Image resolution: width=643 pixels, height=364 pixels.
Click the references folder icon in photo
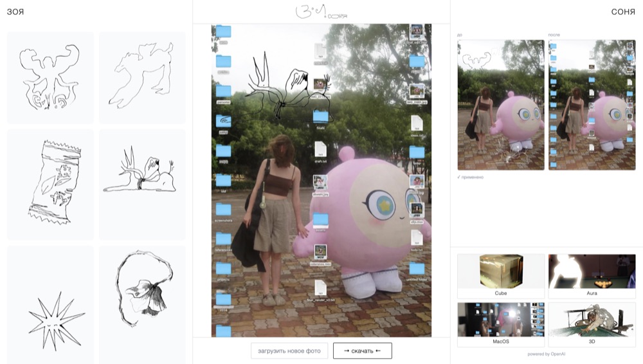coord(224,240)
